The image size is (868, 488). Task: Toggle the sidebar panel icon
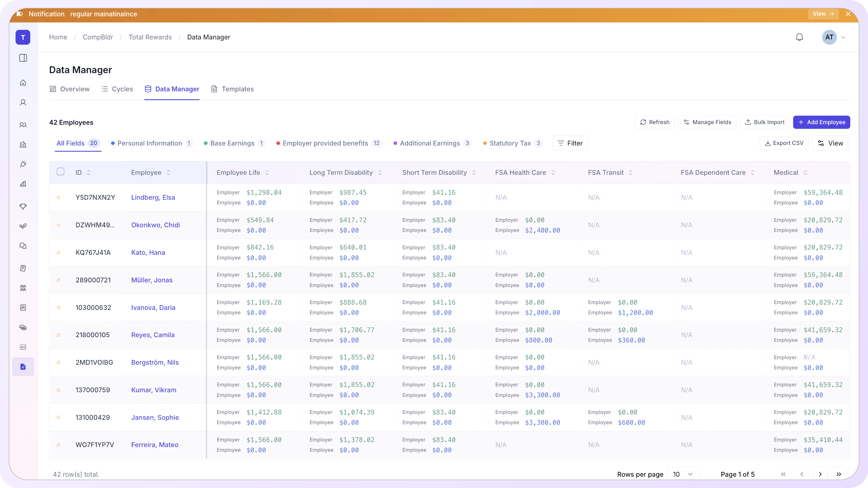pos(23,58)
